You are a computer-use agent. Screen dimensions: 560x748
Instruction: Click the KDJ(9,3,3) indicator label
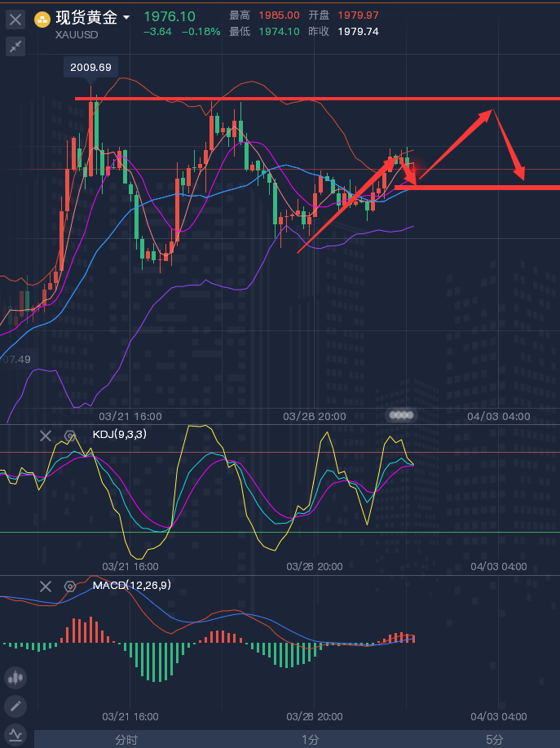pos(120,435)
